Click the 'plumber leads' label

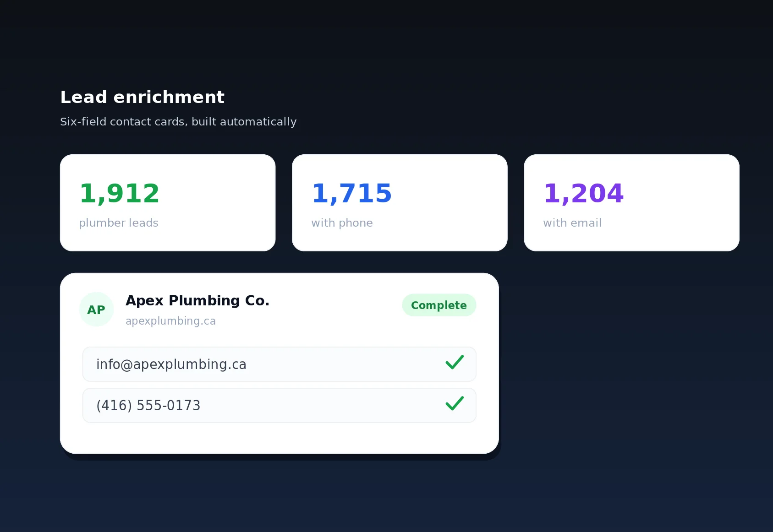[119, 223]
